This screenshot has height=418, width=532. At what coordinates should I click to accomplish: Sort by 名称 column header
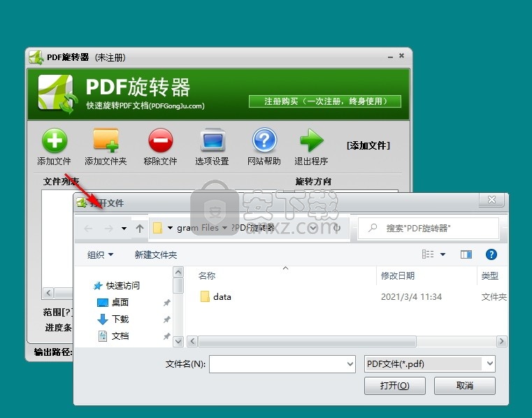[x=207, y=275]
